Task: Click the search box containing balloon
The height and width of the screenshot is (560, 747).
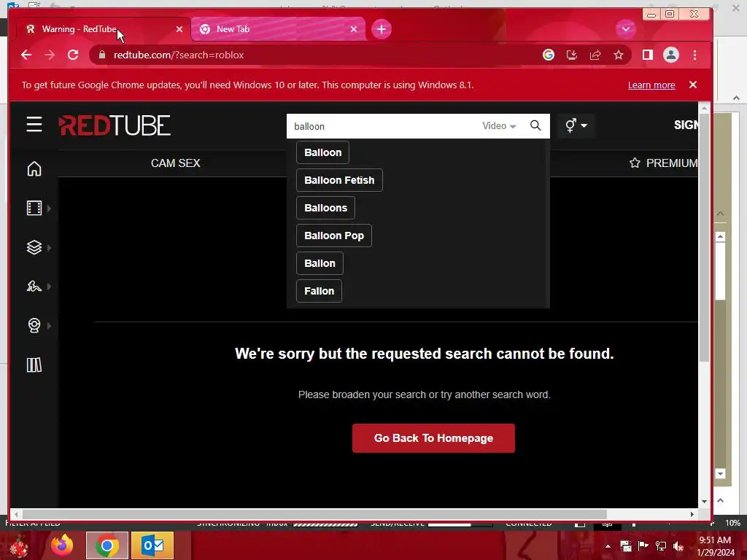Action: [385, 126]
